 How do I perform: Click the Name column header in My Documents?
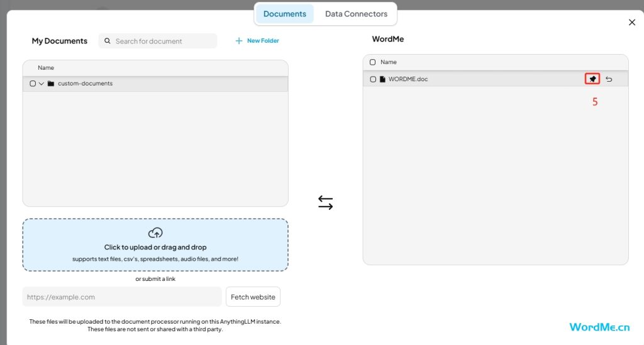tap(46, 68)
